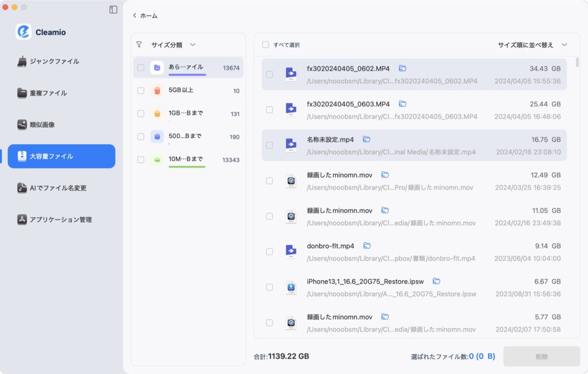
Task: Click the filter funnel icon
Action: [x=139, y=45]
